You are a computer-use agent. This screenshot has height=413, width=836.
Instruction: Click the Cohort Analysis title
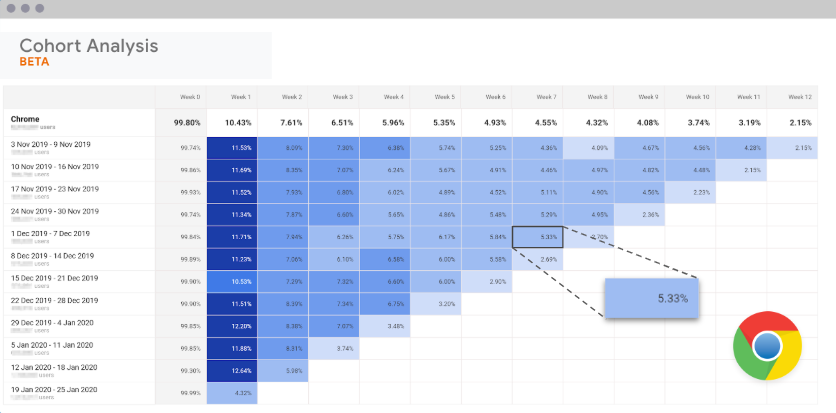(89, 46)
